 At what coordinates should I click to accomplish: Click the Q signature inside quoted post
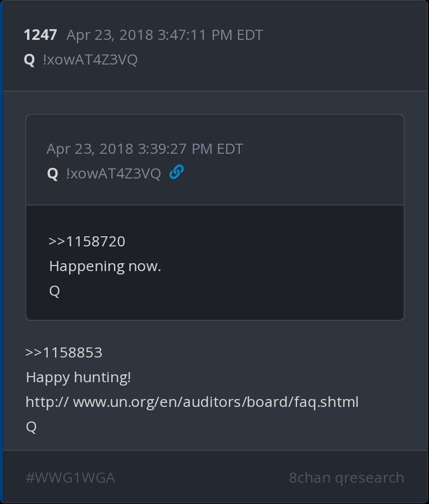54,291
